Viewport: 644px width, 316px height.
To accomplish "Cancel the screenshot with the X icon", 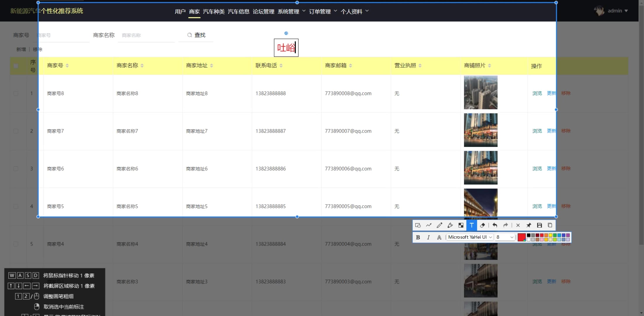I will pyautogui.click(x=518, y=225).
